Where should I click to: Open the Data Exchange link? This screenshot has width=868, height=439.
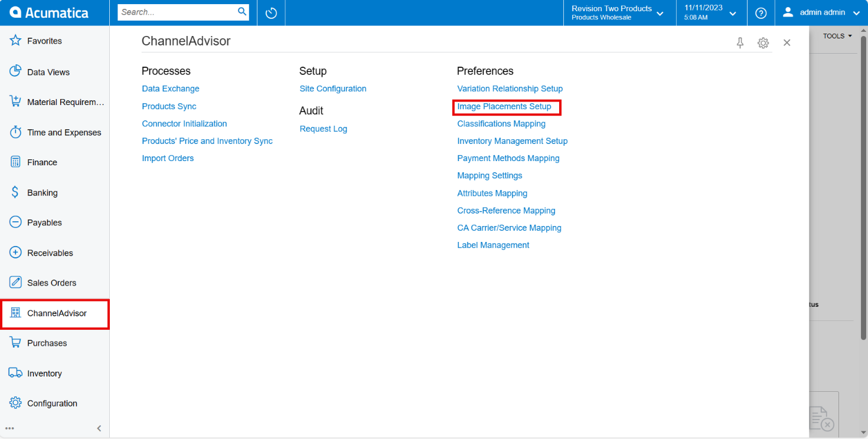pos(171,89)
